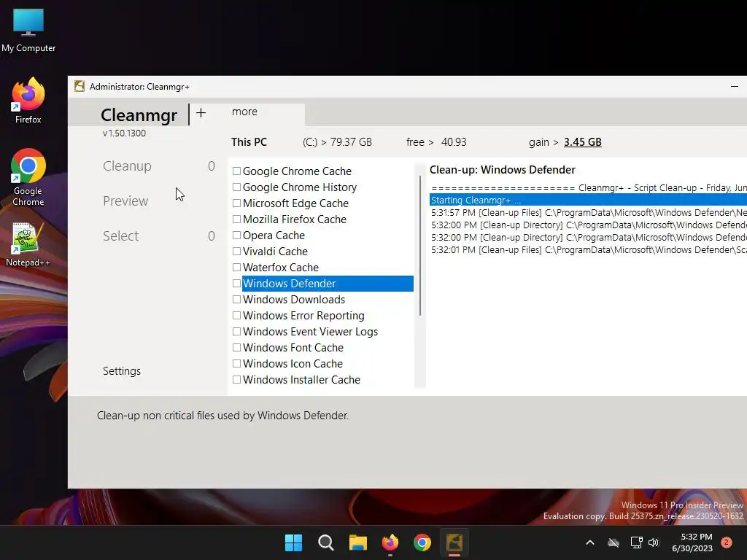Click the Cleanmgr+ title bar app icon
The image size is (747, 560).
pos(79,86)
